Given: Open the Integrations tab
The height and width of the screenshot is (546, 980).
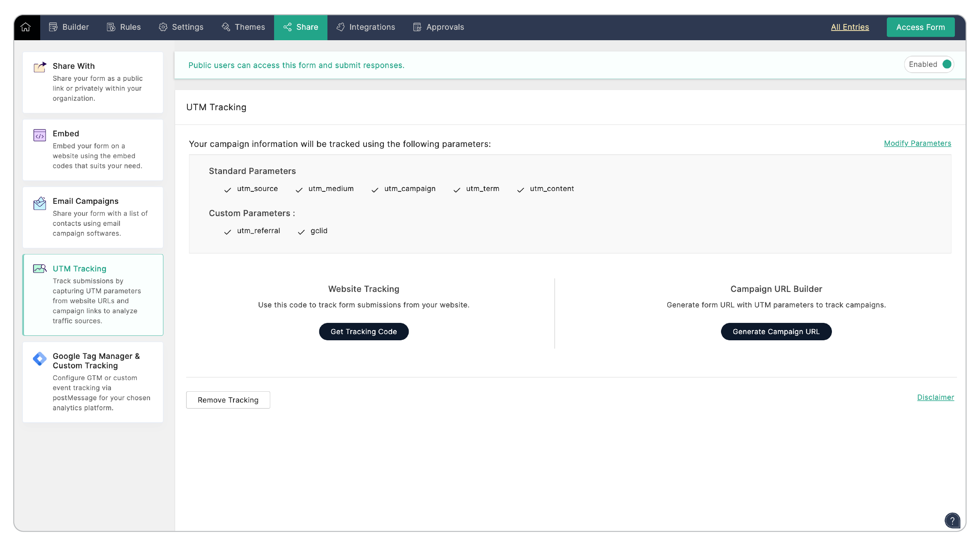Looking at the screenshot, I should click(366, 27).
